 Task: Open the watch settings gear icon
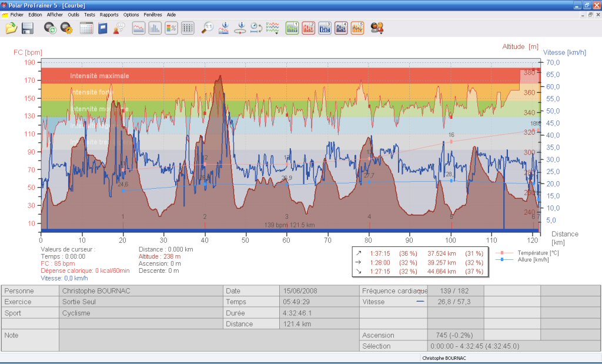(66, 28)
